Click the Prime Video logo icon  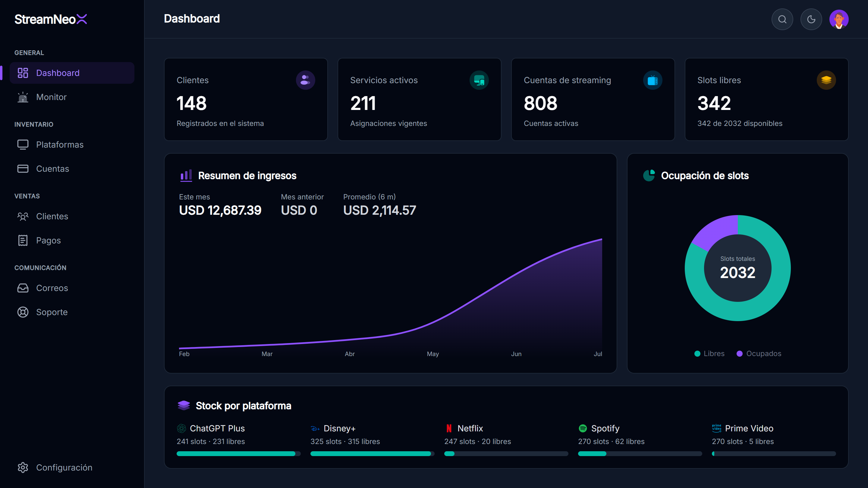[716, 428]
